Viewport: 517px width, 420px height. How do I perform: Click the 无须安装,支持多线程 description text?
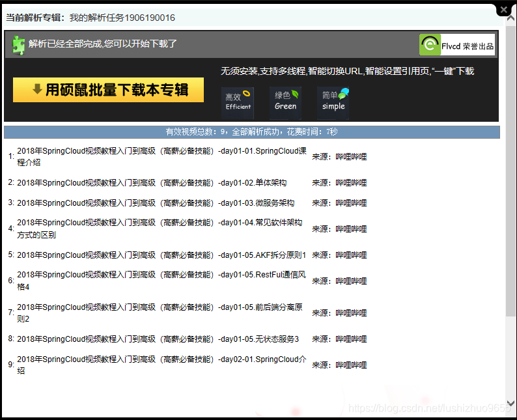pos(347,71)
